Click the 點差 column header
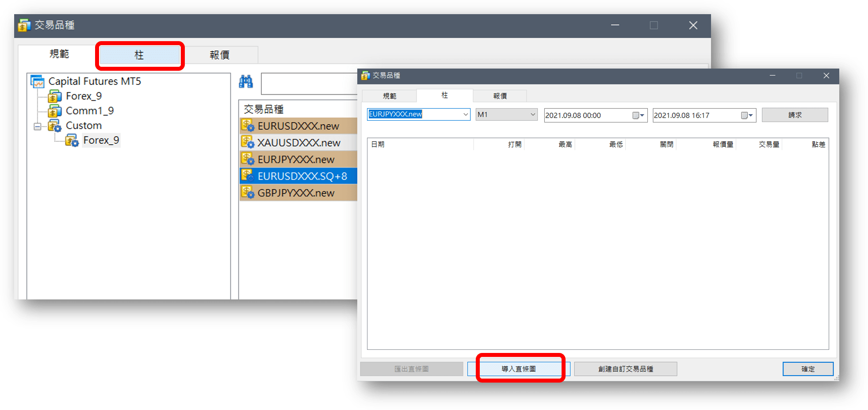868x410 pixels. pos(805,144)
